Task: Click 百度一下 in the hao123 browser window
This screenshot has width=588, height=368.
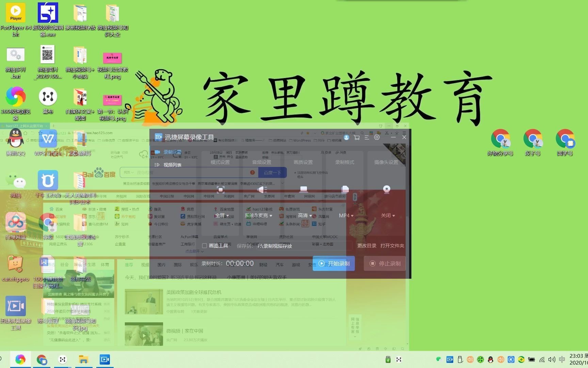Action: (272, 173)
